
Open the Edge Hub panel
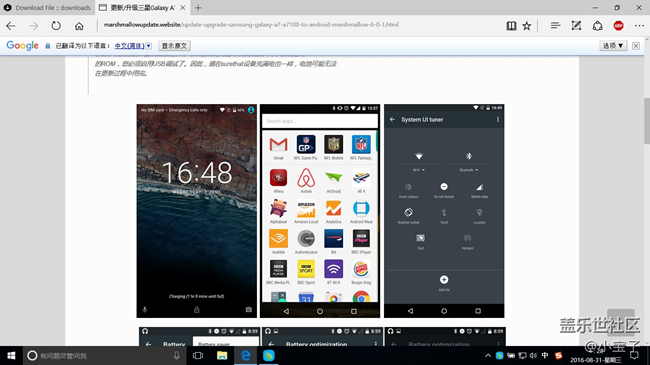click(555, 26)
